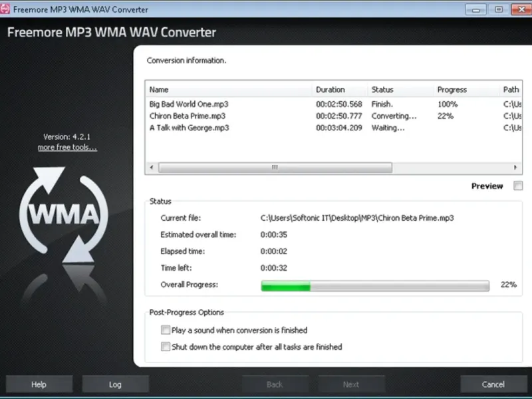Click the Time left value 0:00:32
The height and width of the screenshot is (399, 532).
click(x=274, y=268)
